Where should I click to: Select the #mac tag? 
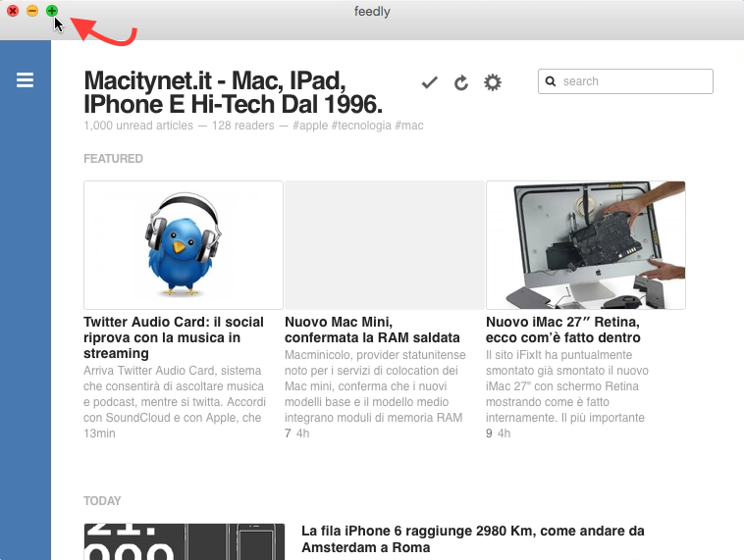click(409, 126)
